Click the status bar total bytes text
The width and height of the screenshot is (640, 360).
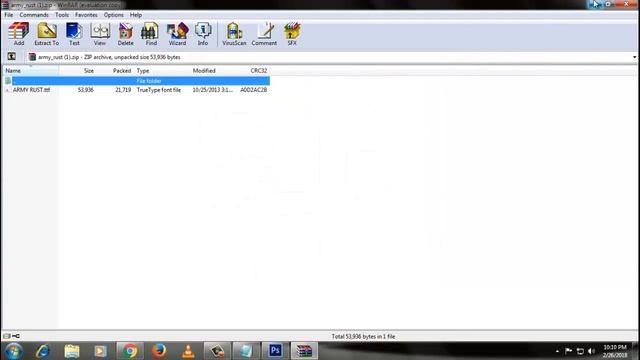click(363, 337)
